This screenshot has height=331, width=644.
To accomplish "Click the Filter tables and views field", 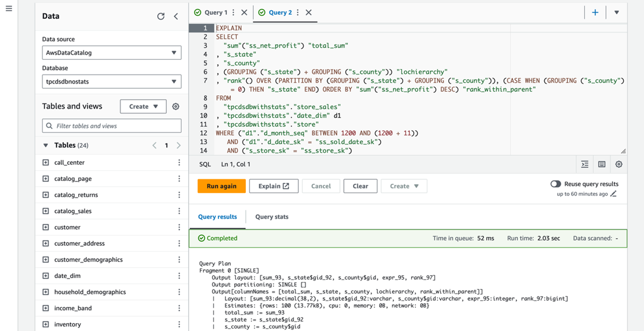I will pyautogui.click(x=112, y=126).
